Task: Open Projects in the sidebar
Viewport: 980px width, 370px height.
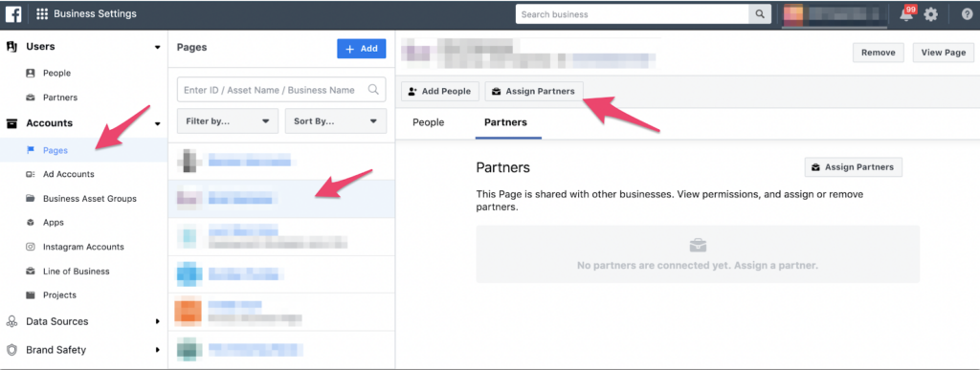Action: [59, 295]
